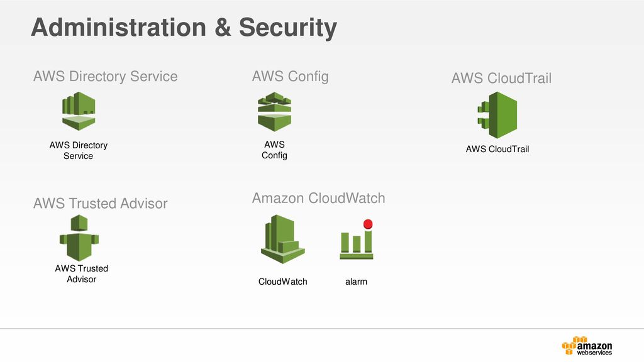
Task: Select the AWS Config gray heading
Action: coord(291,77)
